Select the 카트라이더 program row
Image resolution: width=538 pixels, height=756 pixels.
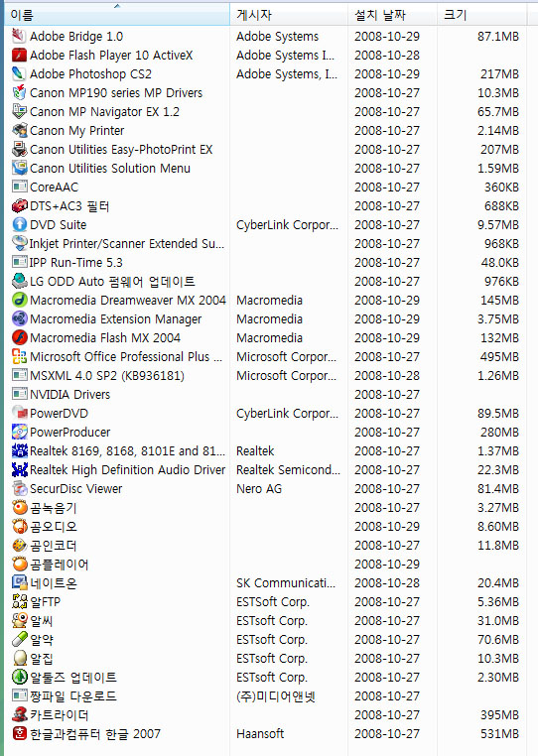coord(265,715)
